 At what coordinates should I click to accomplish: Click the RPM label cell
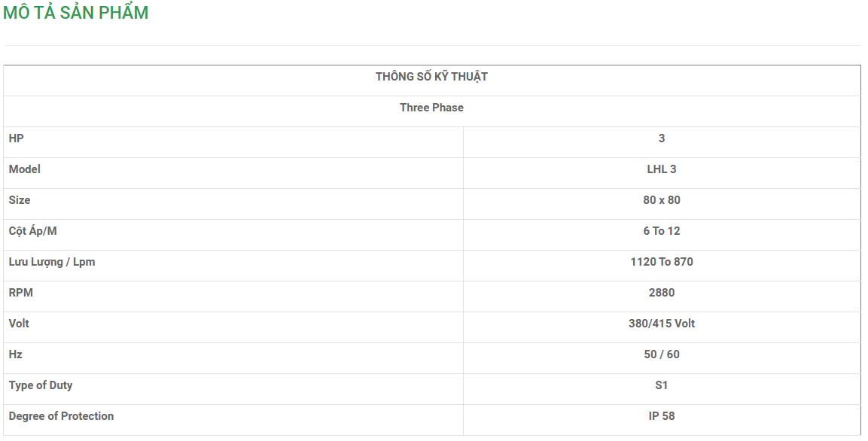tap(21, 293)
